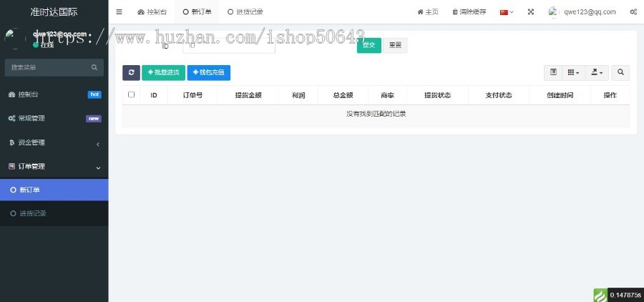Switch to the 控制台 tab
644x302 pixels.
pyautogui.click(x=152, y=12)
